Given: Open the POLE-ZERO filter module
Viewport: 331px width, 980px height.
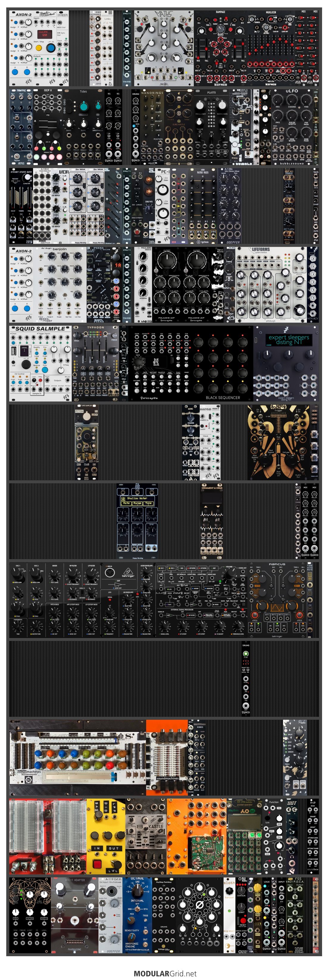Looking at the screenshot, I should click(x=143, y=285).
